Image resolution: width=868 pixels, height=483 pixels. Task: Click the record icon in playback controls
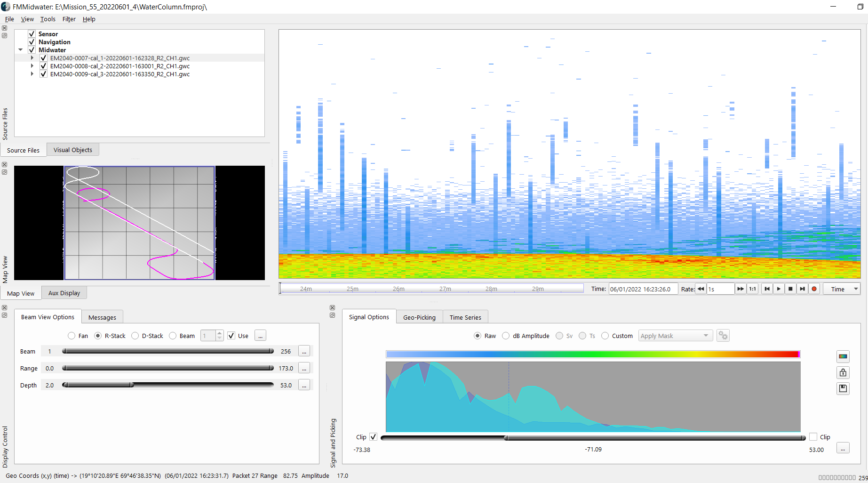coord(814,289)
